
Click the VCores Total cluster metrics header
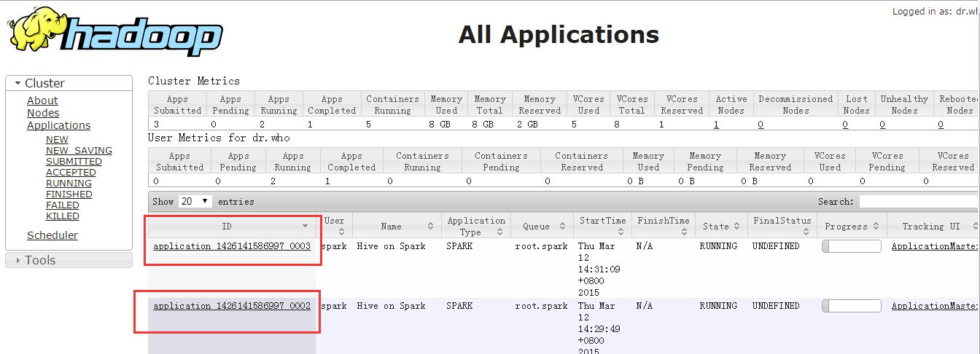click(x=632, y=105)
